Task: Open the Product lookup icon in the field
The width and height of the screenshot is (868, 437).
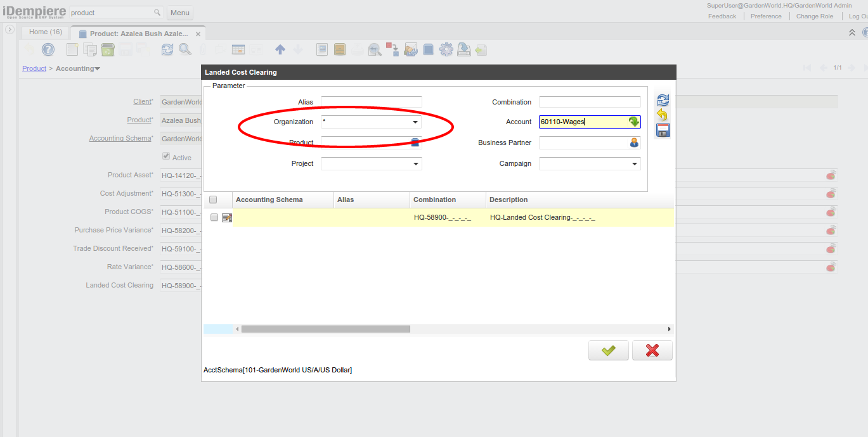Action: tap(415, 142)
